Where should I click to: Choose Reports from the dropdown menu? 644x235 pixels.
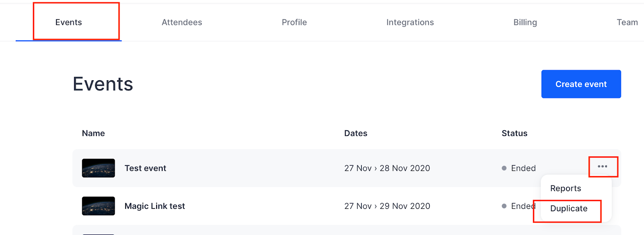566,188
